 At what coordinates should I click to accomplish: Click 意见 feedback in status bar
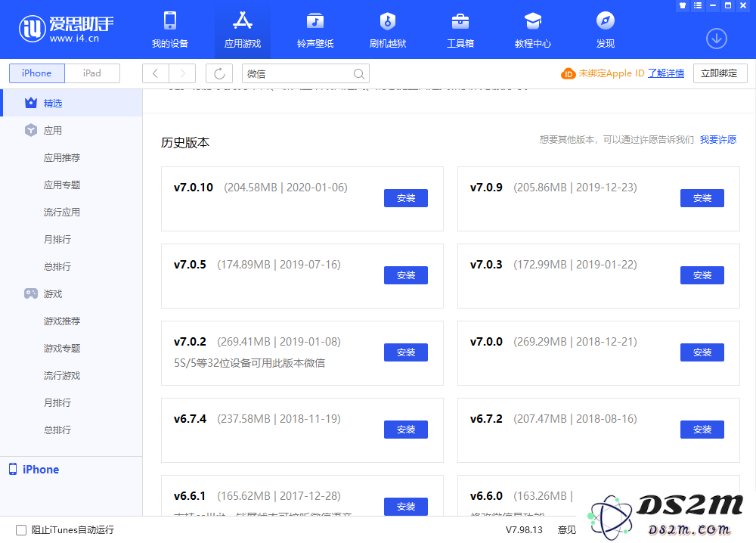[x=566, y=530]
